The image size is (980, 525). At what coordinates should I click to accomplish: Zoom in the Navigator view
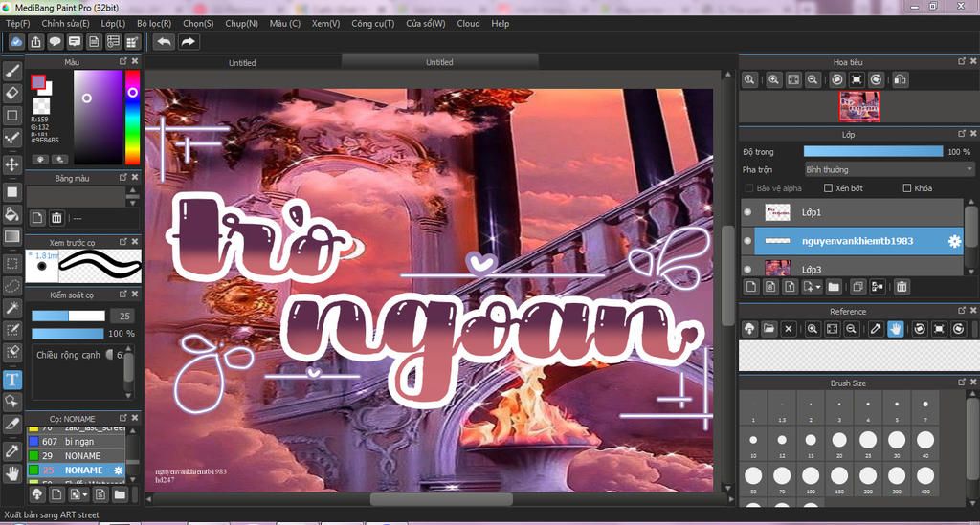(773, 80)
